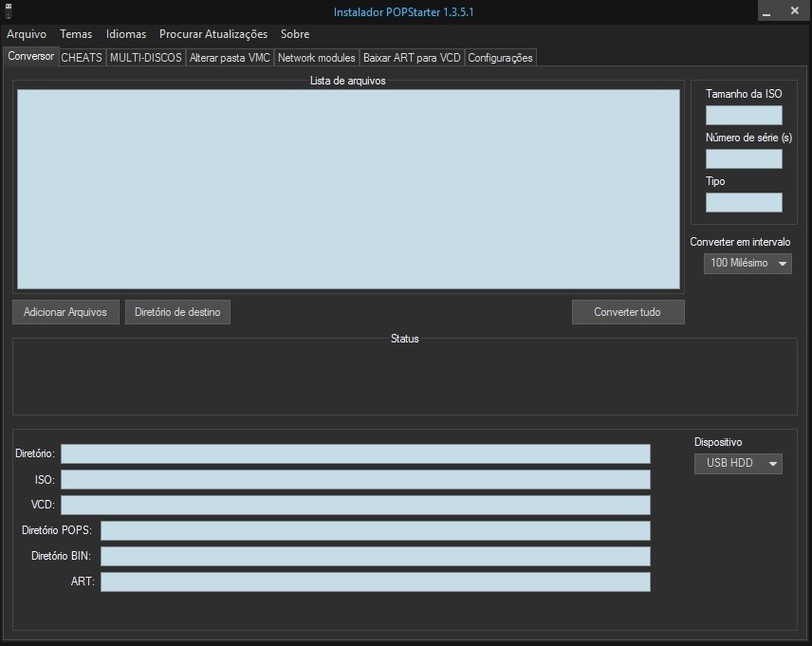Screen dimensions: 812x646
Task: Click the Adicionar Arquivos button
Action: (x=65, y=312)
